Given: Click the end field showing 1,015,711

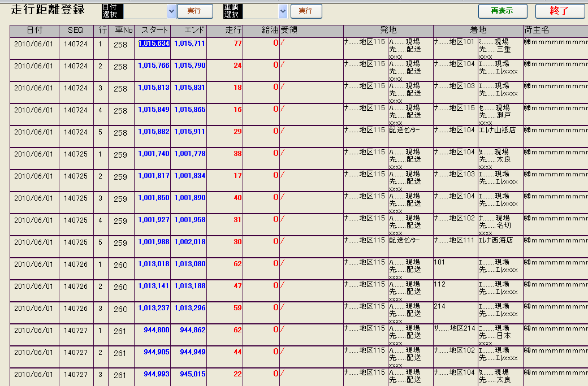Looking at the screenshot, I should tap(189, 44).
